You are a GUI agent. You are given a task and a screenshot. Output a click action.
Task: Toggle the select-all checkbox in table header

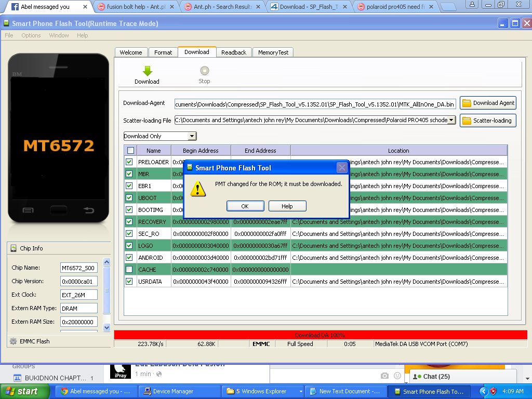(130, 150)
